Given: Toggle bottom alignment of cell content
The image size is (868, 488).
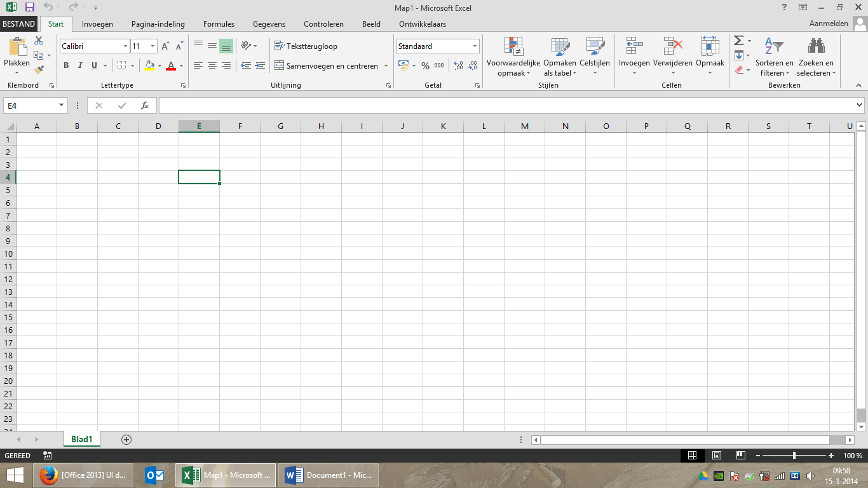Looking at the screenshot, I should pyautogui.click(x=226, y=46).
